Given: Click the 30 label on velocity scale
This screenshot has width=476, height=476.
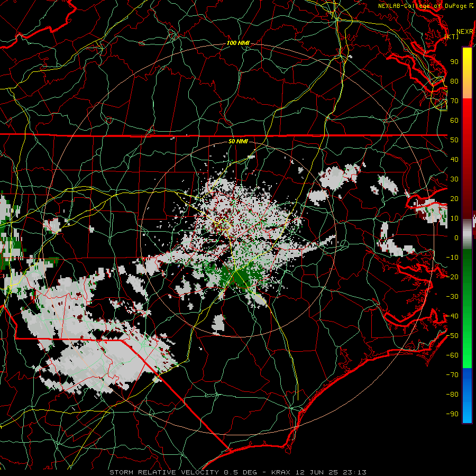Looking at the screenshot, I should click(x=454, y=179).
